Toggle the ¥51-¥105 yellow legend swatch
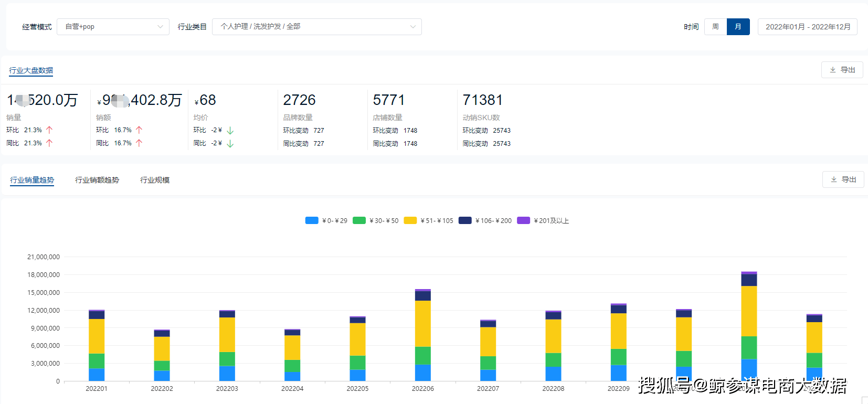The width and height of the screenshot is (868, 404). pyautogui.click(x=410, y=220)
